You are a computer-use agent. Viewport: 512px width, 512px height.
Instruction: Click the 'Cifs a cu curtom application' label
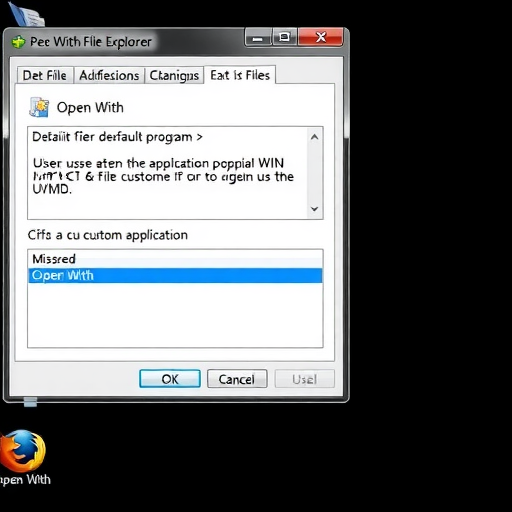pyautogui.click(x=108, y=235)
